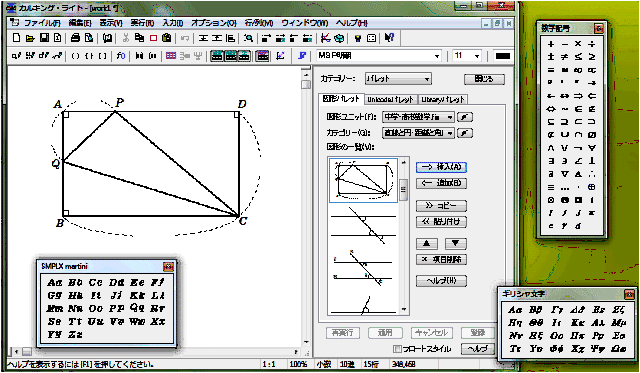This screenshot has width=640, height=373.
Task: Click the コピー button
Action: click(441, 206)
